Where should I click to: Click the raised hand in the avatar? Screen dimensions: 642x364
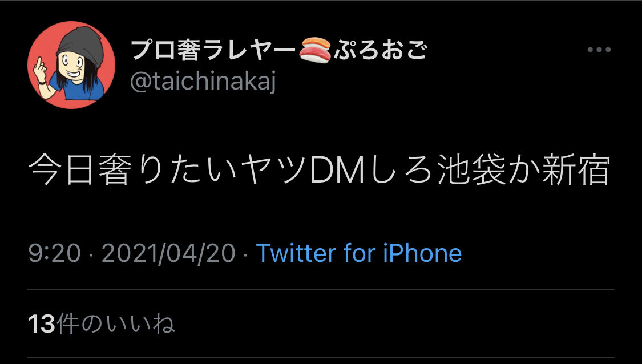pos(40,70)
